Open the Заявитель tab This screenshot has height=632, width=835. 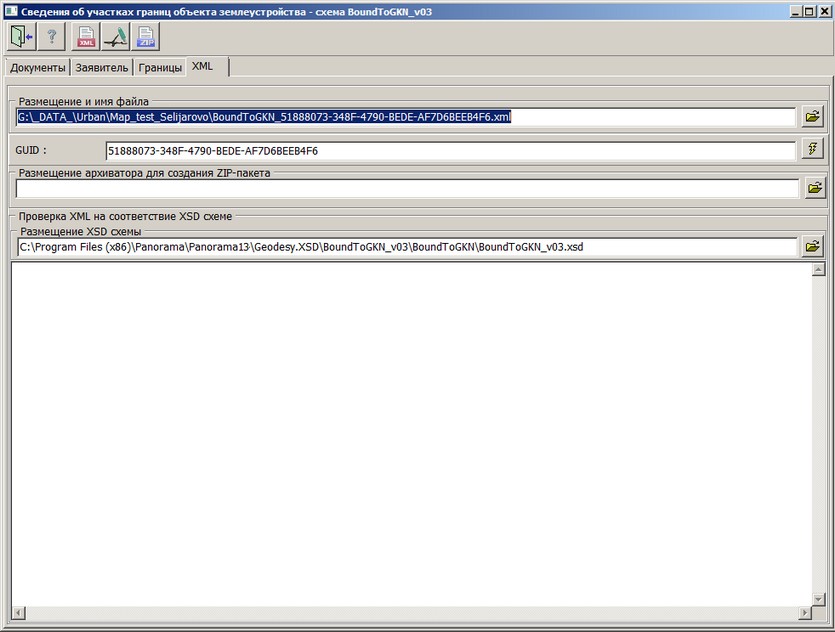[102, 68]
